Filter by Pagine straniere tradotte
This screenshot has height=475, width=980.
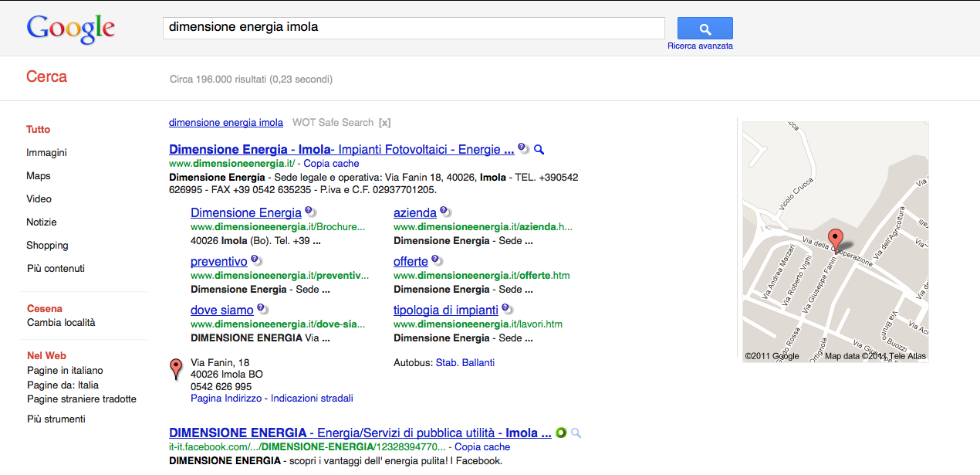82,399
